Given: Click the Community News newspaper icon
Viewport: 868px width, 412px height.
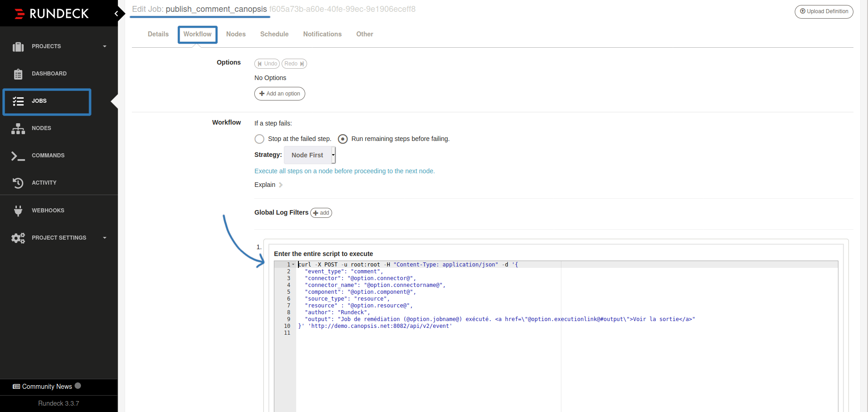Looking at the screenshot, I should point(16,387).
